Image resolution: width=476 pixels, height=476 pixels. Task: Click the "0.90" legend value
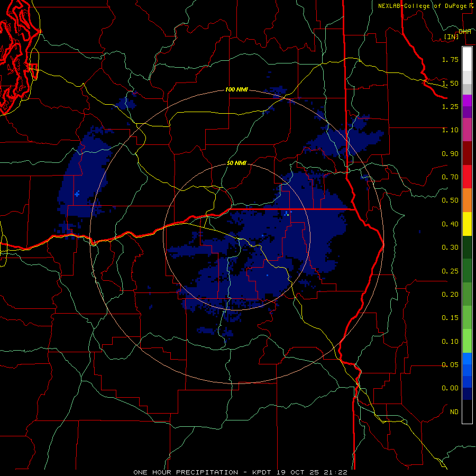tap(450, 153)
